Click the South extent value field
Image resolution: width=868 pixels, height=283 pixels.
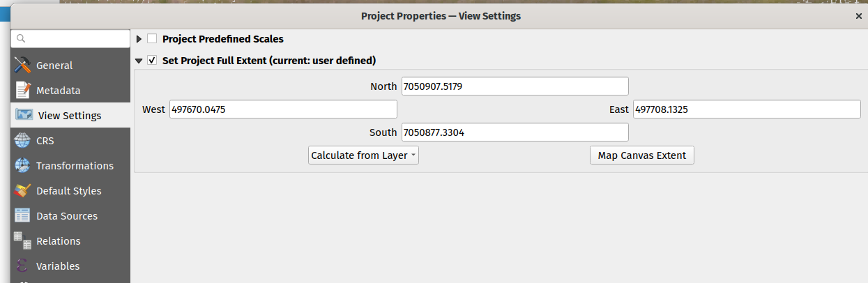click(515, 132)
